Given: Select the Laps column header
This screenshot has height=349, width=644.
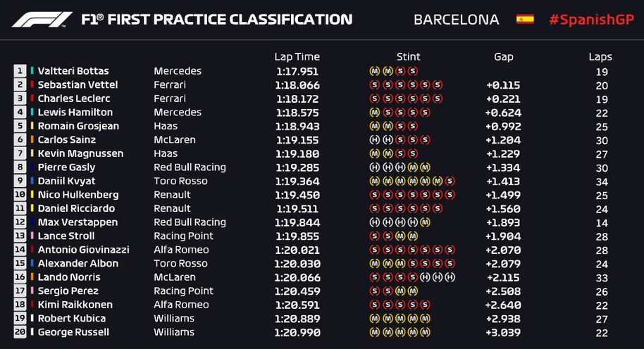Looking at the screenshot, I should coord(600,57).
